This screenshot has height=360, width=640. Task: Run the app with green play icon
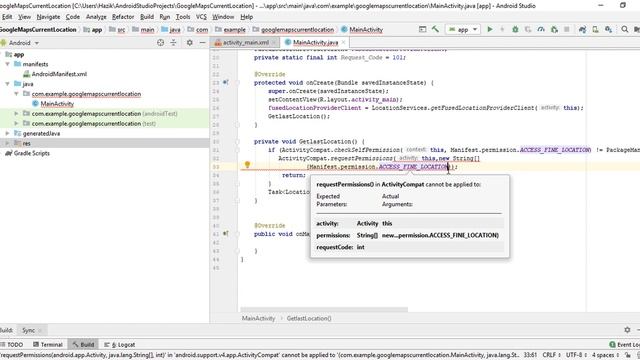pyautogui.click(x=490, y=29)
